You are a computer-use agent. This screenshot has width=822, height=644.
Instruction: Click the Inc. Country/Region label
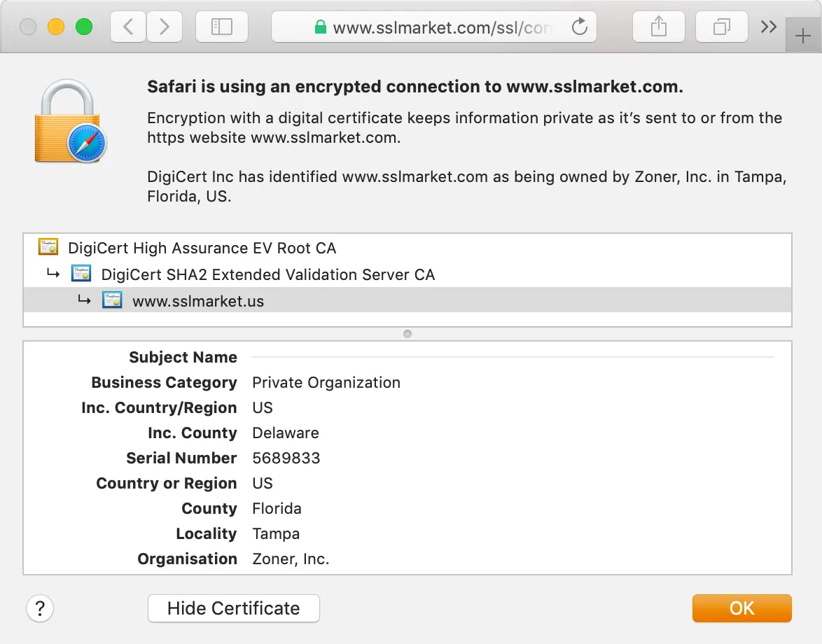[159, 407]
